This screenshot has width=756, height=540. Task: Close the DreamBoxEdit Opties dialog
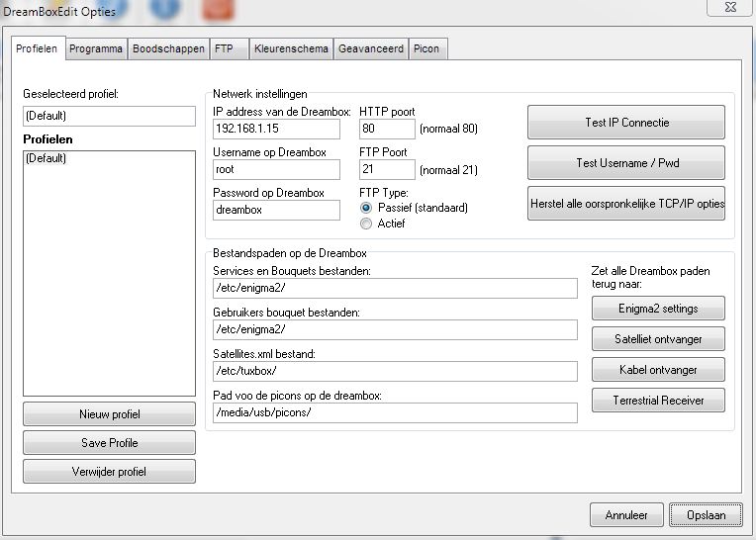730,7
